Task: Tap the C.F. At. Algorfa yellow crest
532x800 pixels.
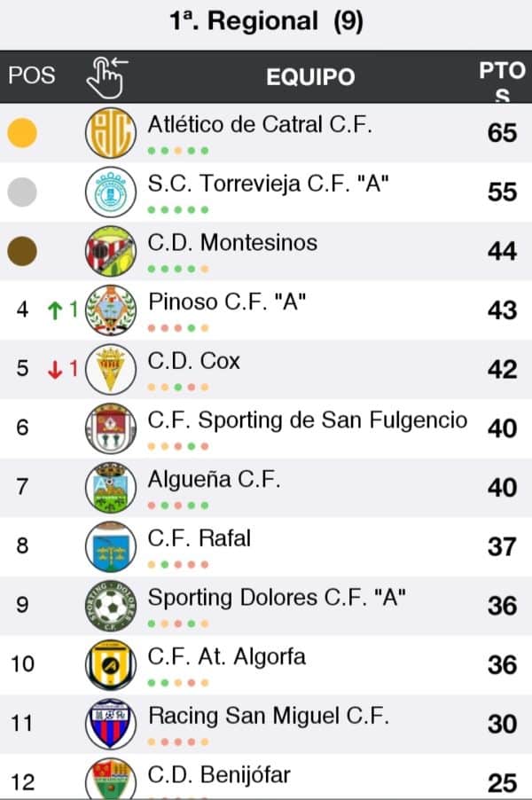Action: pyautogui.click(x=111, y=664)
